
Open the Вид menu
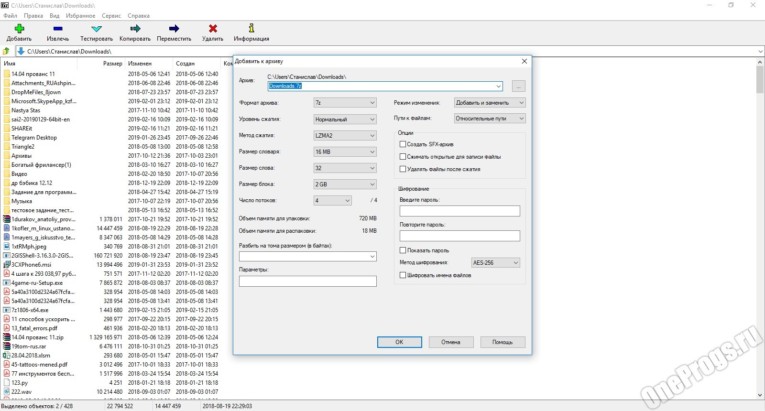click(54, 16)
